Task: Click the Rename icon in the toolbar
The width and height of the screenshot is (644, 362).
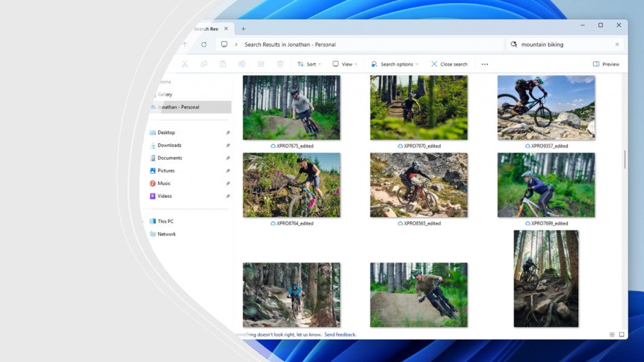Action: pos(242,63)
